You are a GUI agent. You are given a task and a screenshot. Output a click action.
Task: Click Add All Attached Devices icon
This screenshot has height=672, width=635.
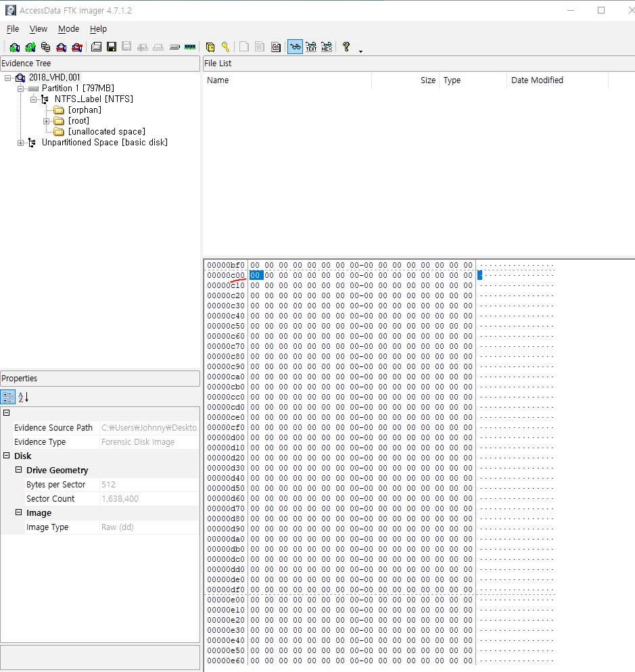[x=30, y=47]
